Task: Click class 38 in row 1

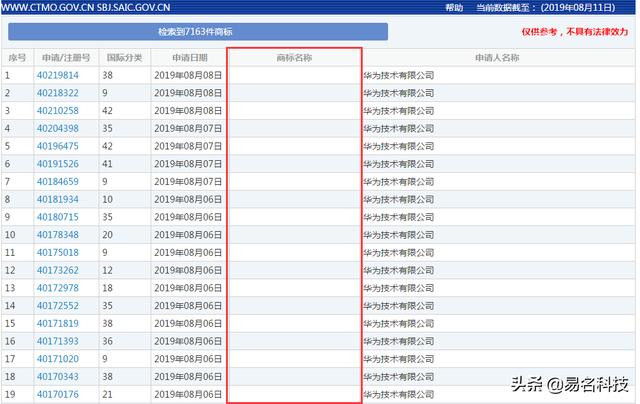Action: point(107,75)
